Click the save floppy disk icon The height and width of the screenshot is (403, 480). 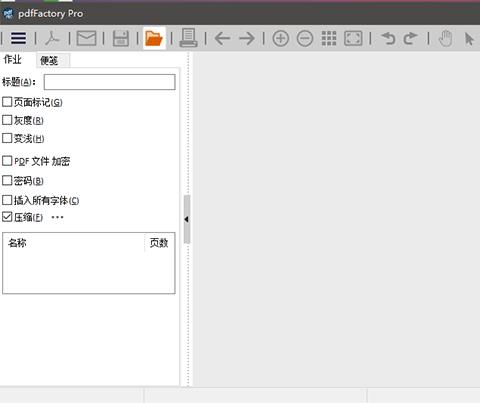pos(120,38)
